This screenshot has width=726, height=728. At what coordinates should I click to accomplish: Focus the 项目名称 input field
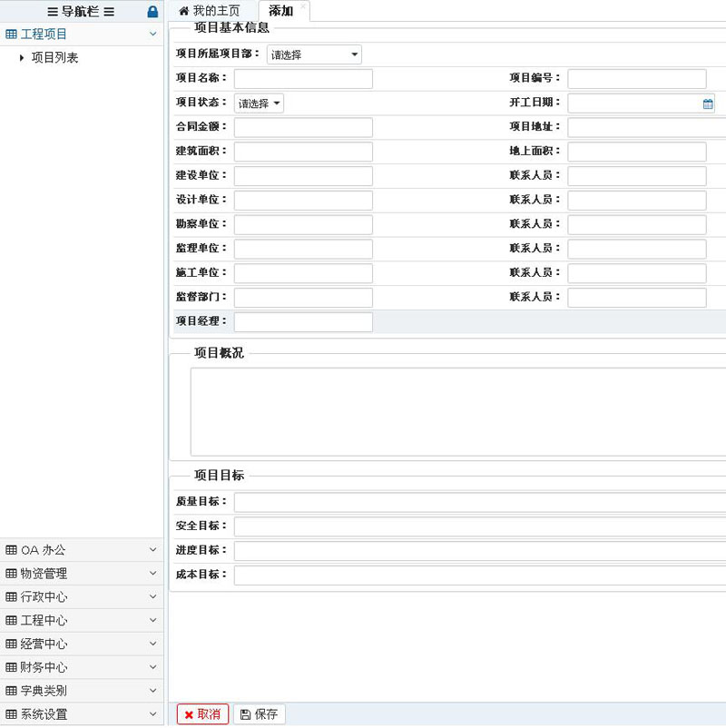tap(303, 79)
